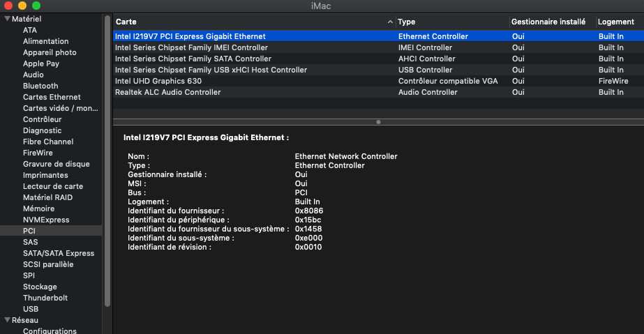Select Intel Chipset IMEI Controller row
Viewport: 644px width, 334px height.
point(378,47)
